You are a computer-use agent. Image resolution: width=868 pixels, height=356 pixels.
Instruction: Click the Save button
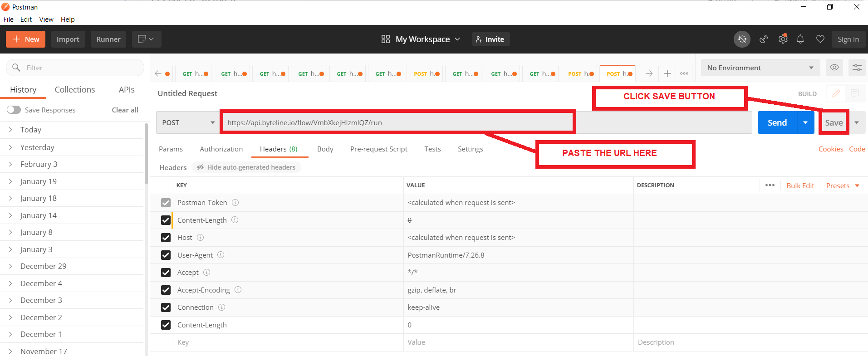pos(834,122)
